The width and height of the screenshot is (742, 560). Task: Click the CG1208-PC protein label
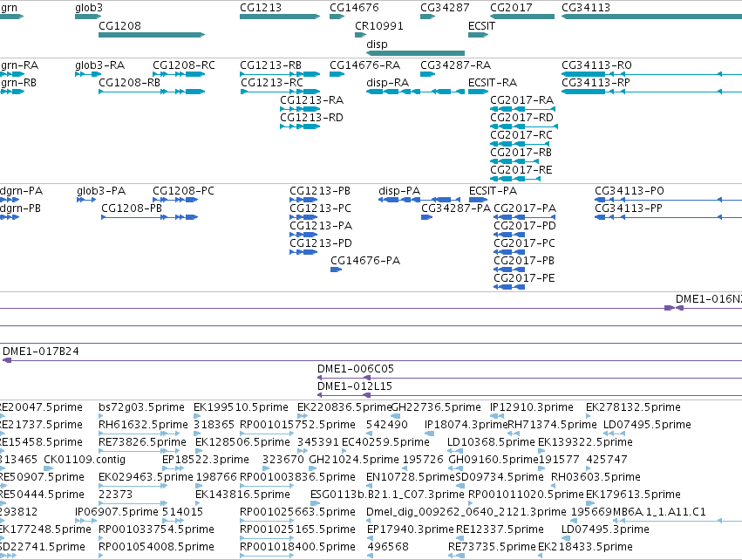coord(183,191)
